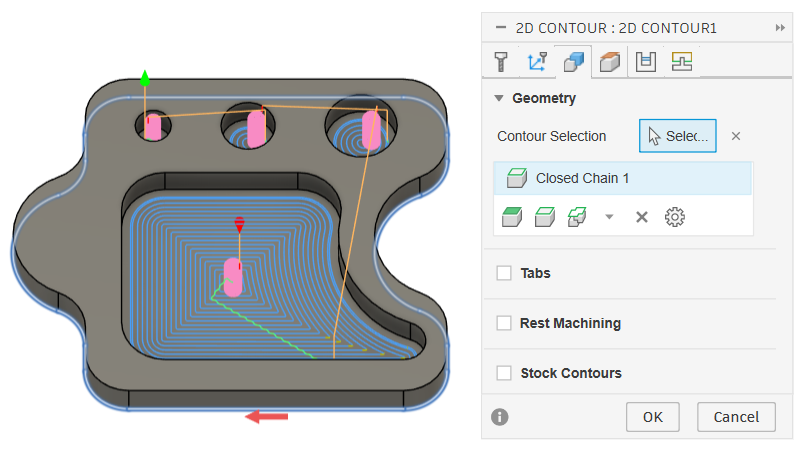The width and height of the screenshot is (797, 452).
Task: Enable the Rest Machining checkbox
Action: 504,323
